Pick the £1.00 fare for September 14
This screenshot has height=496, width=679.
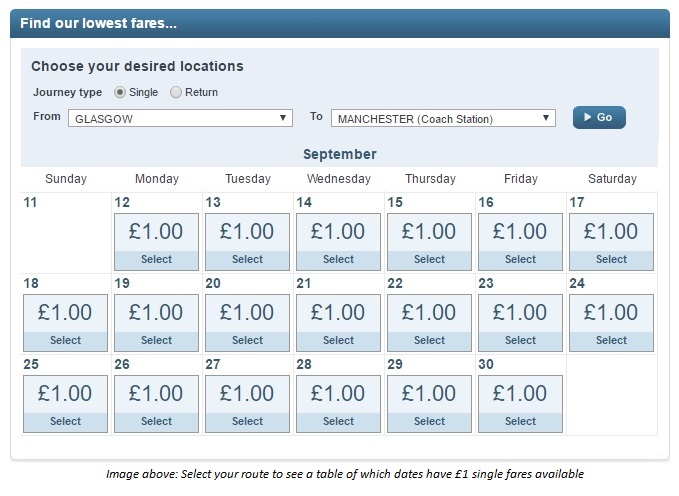tap(338, 242)
